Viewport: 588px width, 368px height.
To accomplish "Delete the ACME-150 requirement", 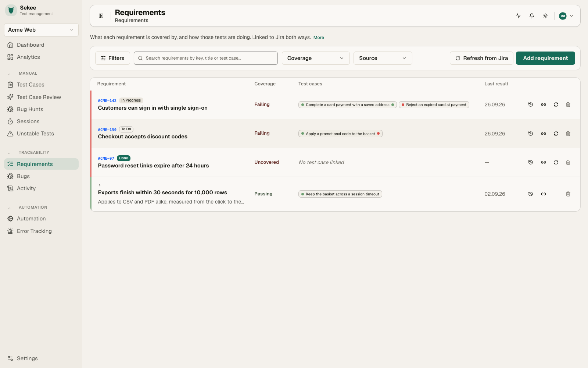I will [x=568, y=134].
